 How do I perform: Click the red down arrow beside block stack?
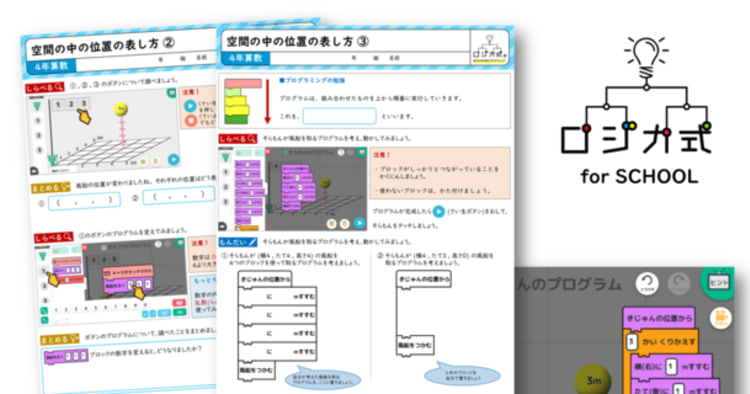[x=267, y=101]
